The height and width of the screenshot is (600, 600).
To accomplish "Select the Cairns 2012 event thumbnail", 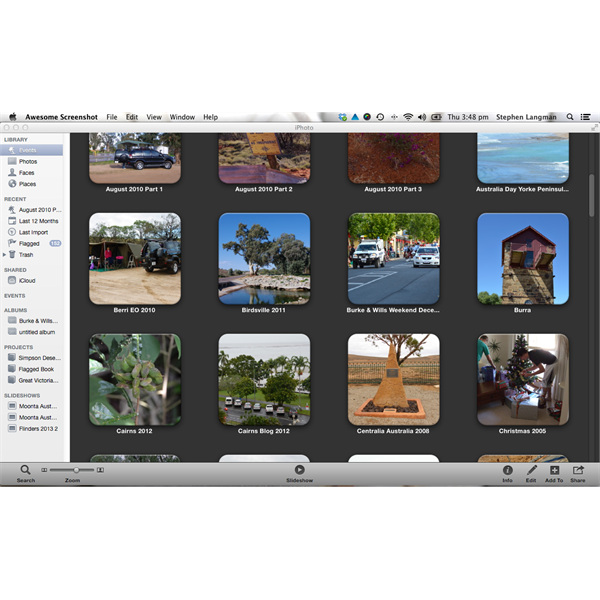I will point(135,380).
